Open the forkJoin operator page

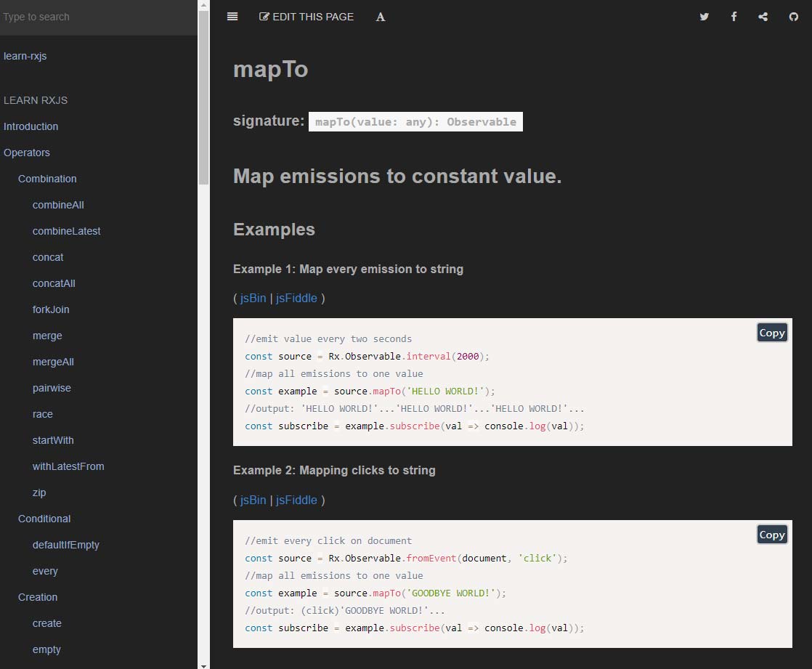pos(51,309)
